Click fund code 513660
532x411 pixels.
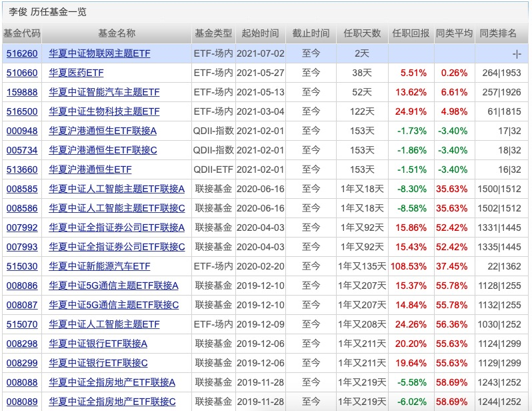[22, 170]
